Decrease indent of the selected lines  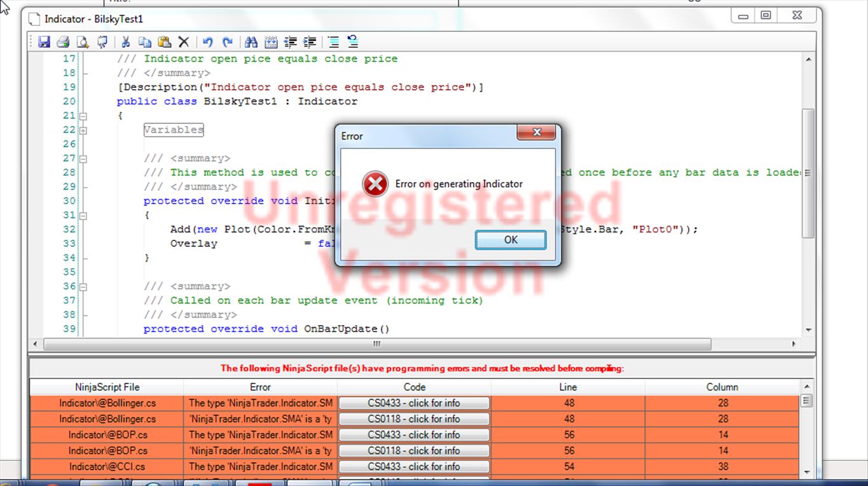point(291,42)
